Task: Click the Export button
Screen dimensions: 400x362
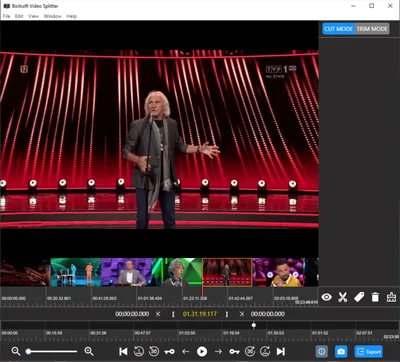Action: click(368, 352)
